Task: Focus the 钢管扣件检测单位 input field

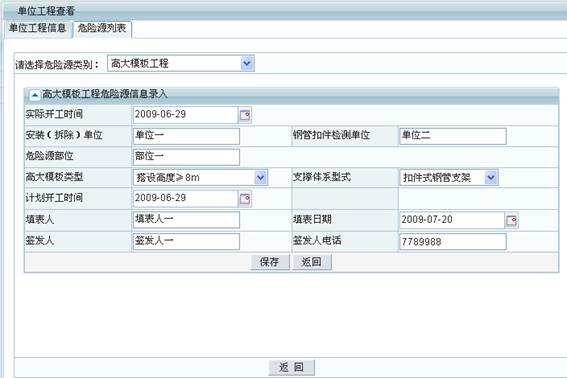Action: click(x=453, y=136)
